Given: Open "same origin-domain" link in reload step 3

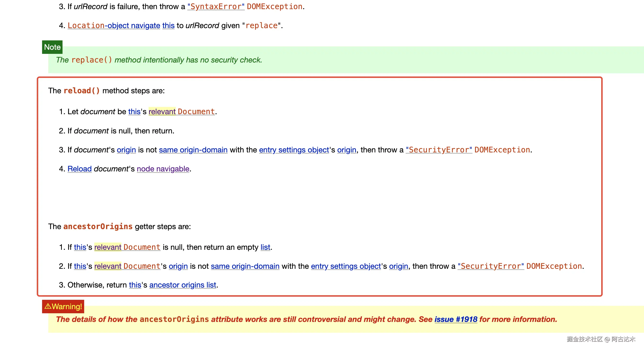Looking at the screenshot, I should click(x=193, y=150).
